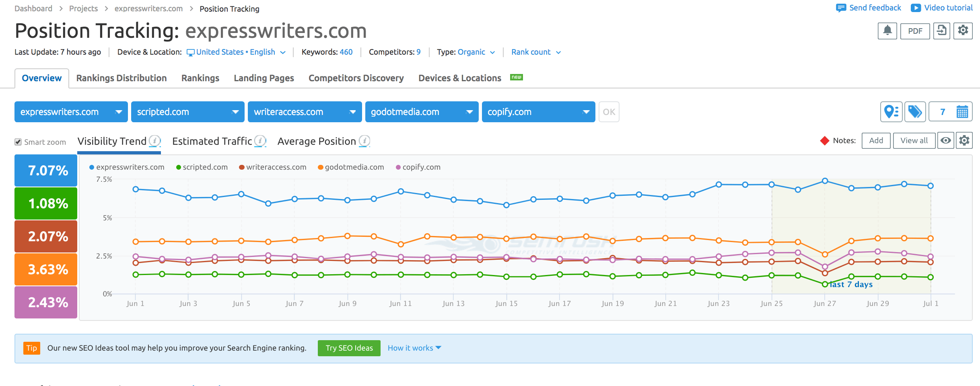Click Estimated Traffic info icon
Image resolution: width=980 pixels, height=386 pixels.
click(x=260, y=141)
